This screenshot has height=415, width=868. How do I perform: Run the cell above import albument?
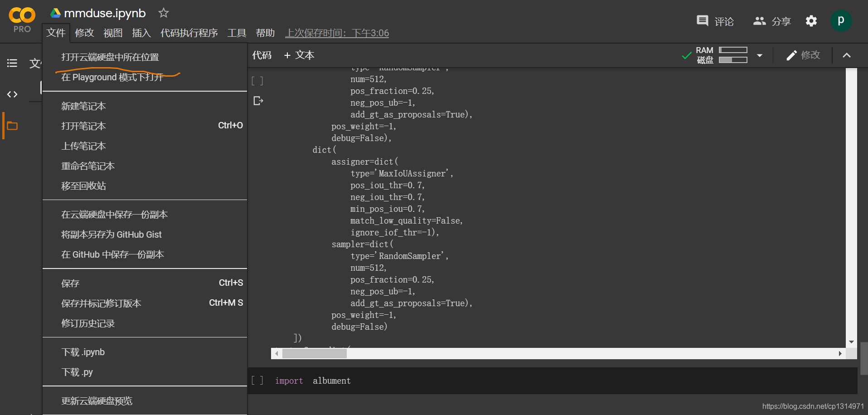(257, 81)
